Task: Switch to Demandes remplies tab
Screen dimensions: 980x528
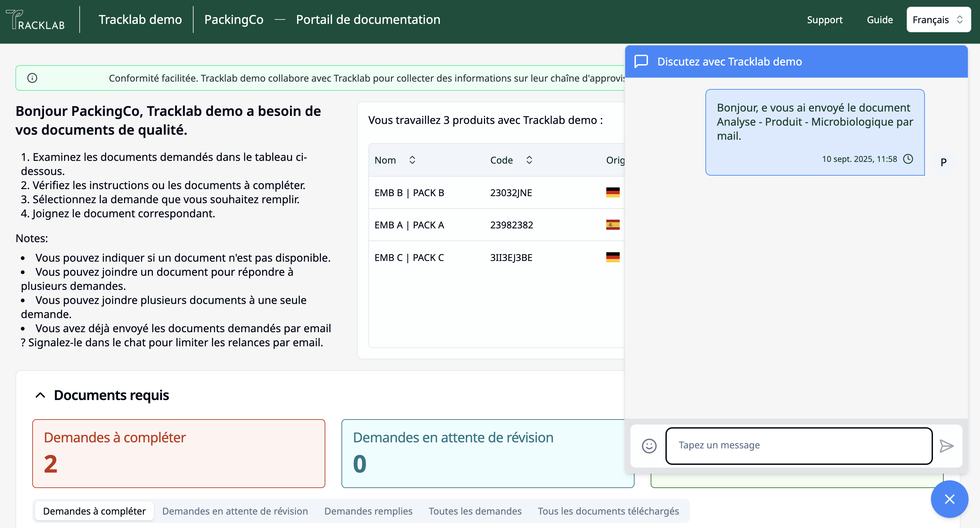Action: pos(368,511)
